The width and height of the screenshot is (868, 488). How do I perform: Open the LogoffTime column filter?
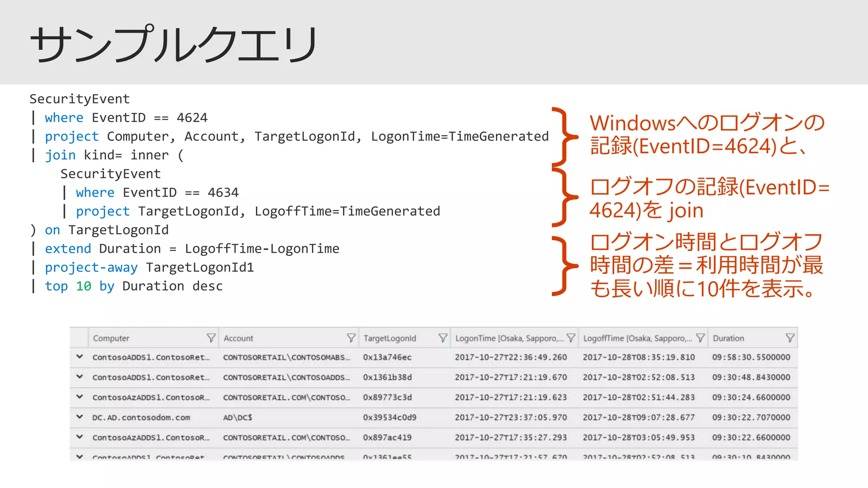pos(700,338)
